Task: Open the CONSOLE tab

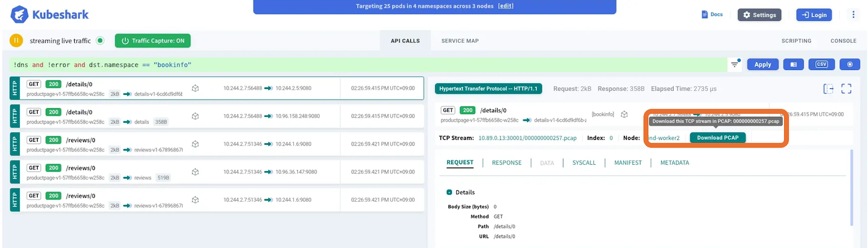Action: [x=843, y=41]
